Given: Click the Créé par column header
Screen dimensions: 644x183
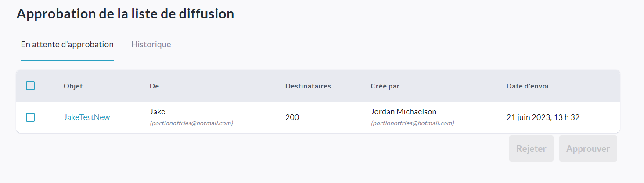Looking at the screenshot, I should [x=385, y=86].
